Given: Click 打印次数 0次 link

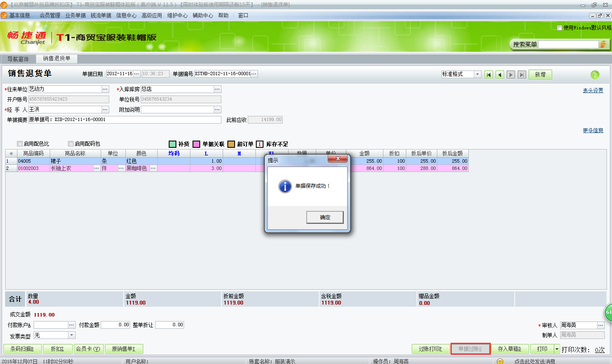Looking at the screenshot, I should 600,350.
